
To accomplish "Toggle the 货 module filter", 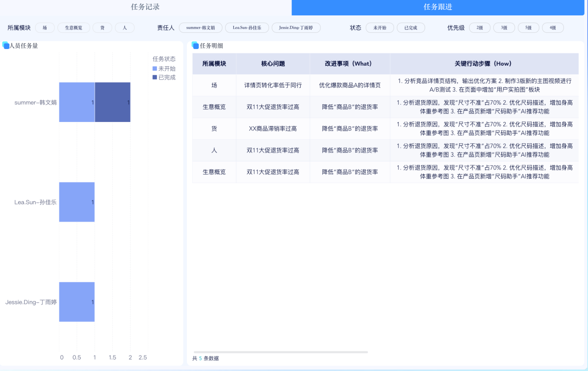I will (x=102, y=27).
